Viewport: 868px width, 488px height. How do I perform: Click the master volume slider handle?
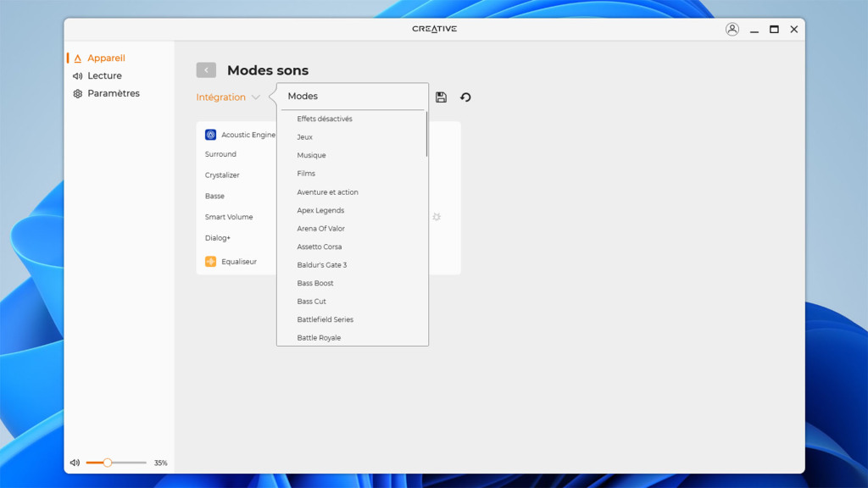click(x=108, y=463)
